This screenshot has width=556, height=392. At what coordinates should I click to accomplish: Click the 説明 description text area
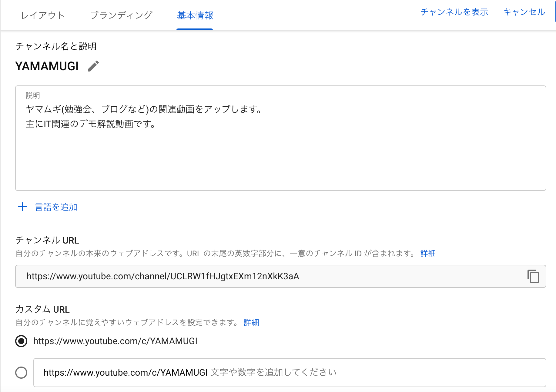[x=281, y=138]
